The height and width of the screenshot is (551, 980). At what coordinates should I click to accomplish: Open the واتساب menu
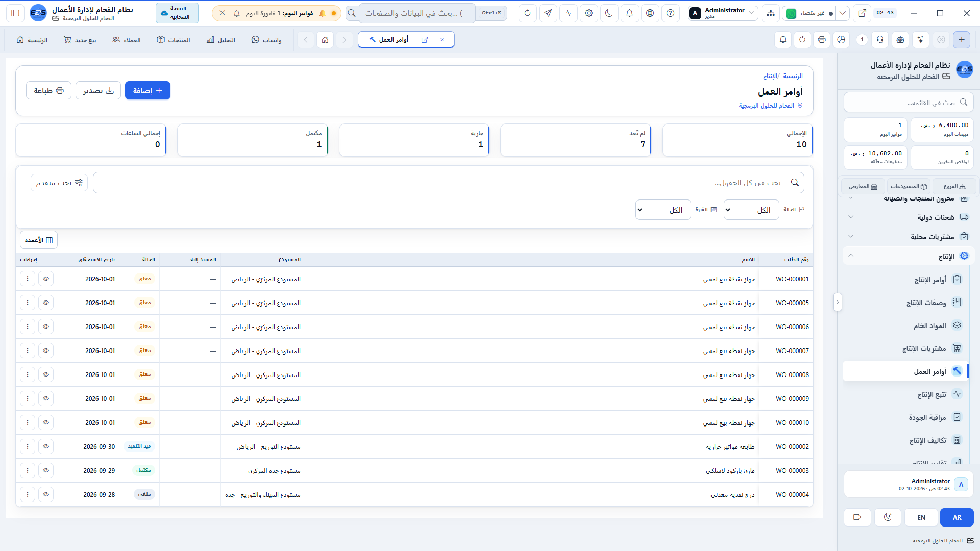[x=266, y=40]
